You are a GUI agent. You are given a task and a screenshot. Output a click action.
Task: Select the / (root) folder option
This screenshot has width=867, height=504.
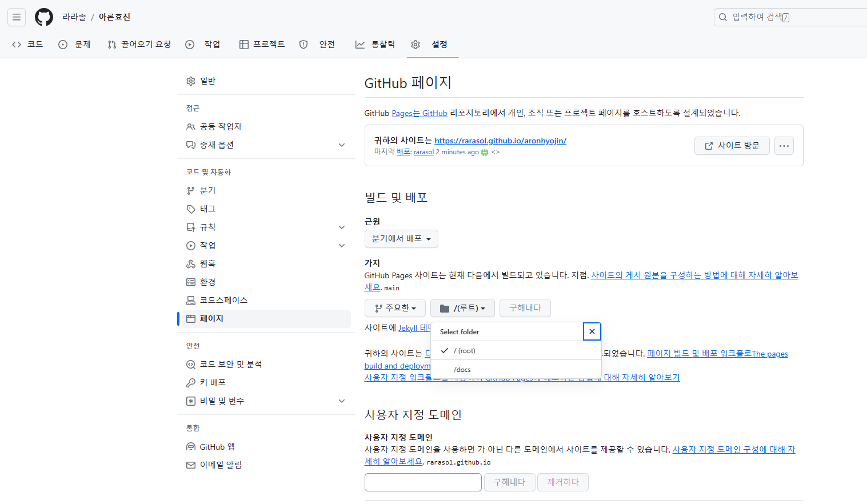point(516,351)
